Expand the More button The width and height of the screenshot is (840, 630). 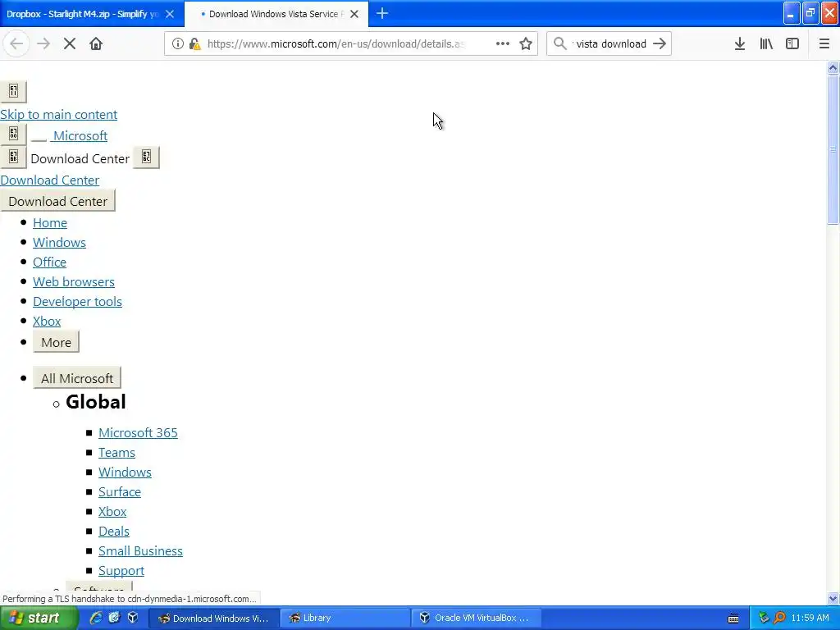tap(57, 342)
